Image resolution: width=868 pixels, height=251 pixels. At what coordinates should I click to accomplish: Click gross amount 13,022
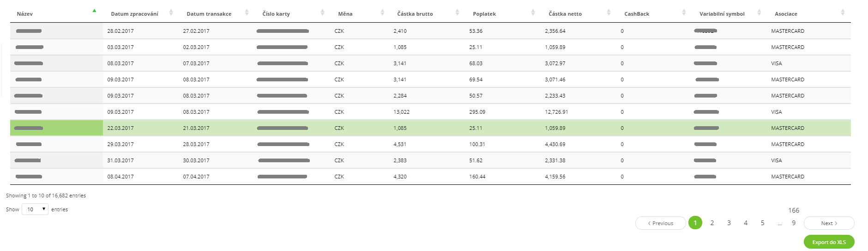click(x=401, y=112)
